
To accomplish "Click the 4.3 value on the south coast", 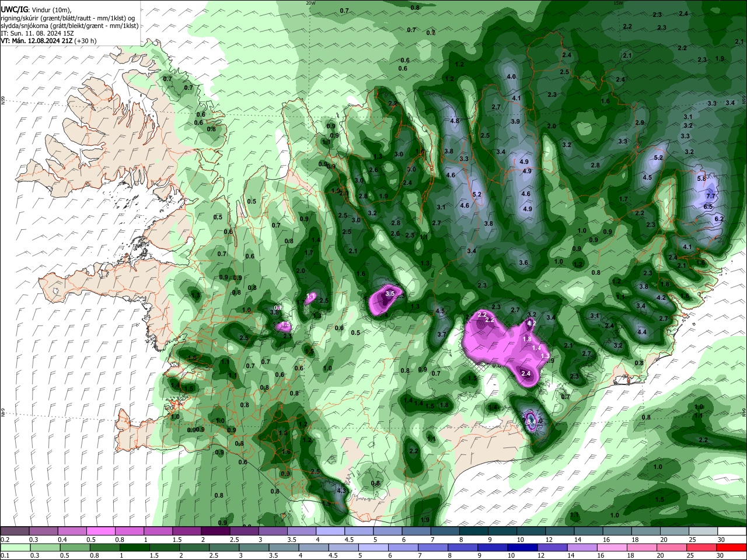I will click(342, 491).
